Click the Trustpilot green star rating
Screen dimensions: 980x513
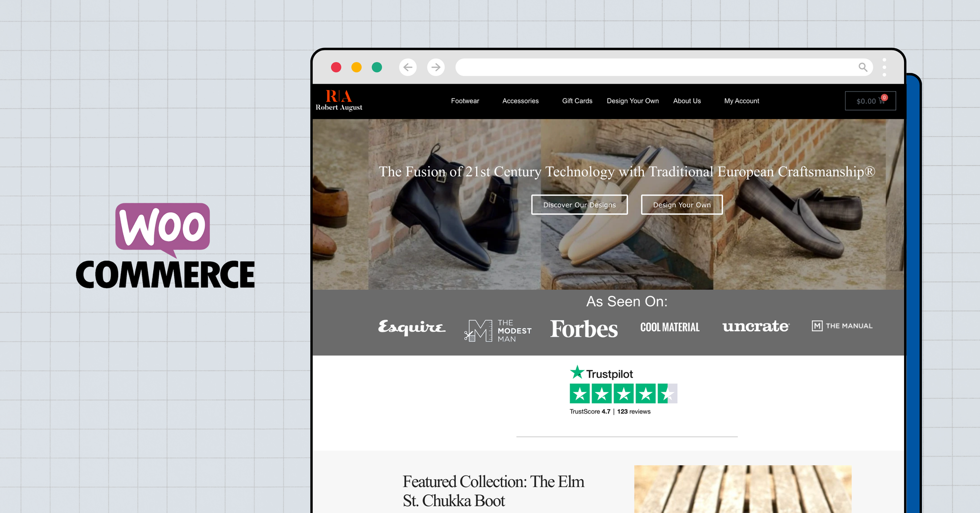pos(623,393)
